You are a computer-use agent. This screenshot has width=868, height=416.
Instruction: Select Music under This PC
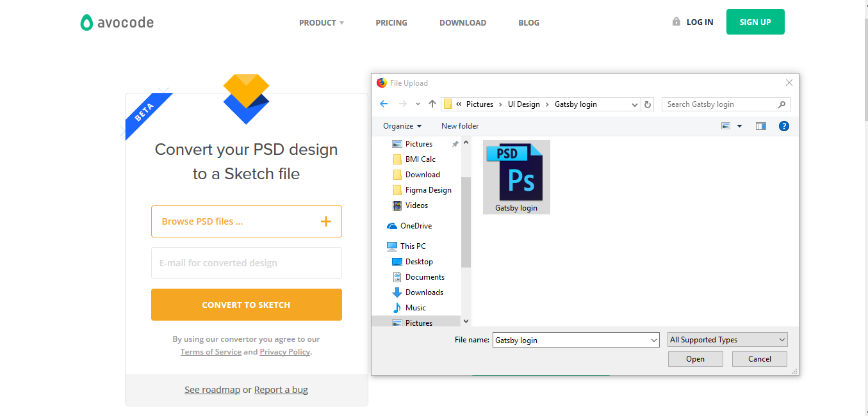click(415, 308)
